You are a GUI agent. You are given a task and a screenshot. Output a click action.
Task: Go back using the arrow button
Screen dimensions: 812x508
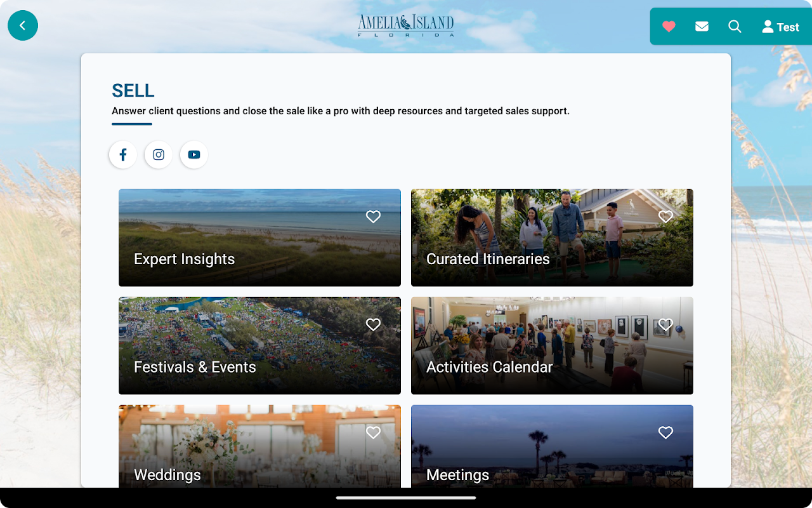(x=23, y=25)
